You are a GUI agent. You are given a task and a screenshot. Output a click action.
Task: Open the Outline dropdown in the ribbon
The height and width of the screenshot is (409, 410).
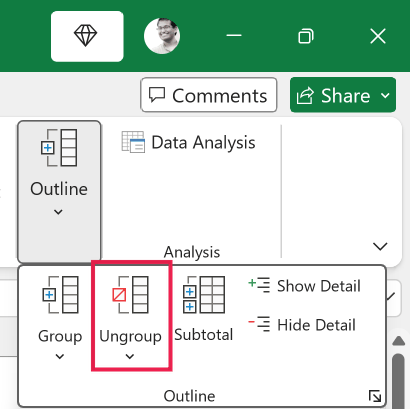pyautogui.click(x=59, y=192)
